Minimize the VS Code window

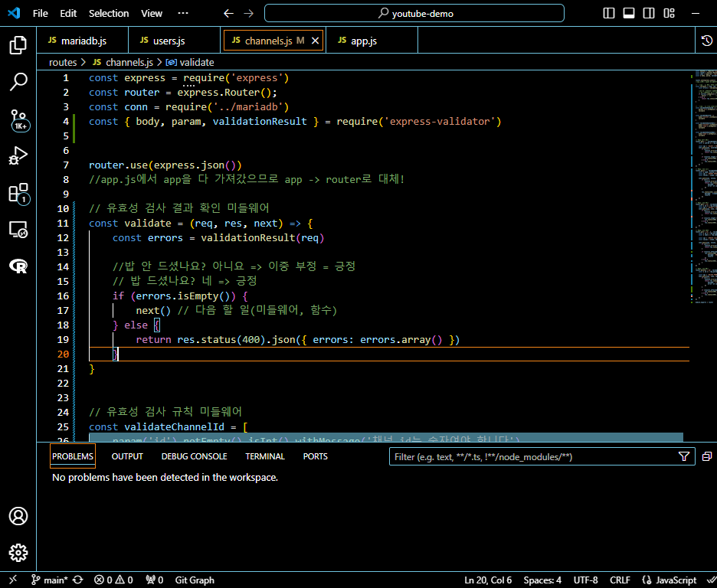coord(696,13)
